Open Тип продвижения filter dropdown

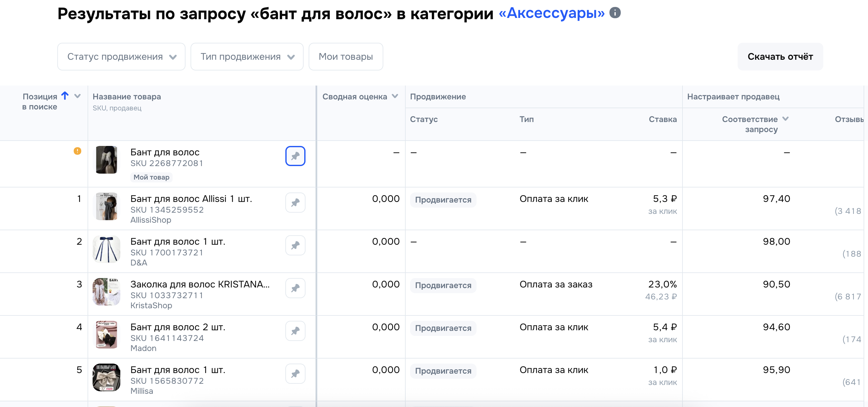coord(247,57)
